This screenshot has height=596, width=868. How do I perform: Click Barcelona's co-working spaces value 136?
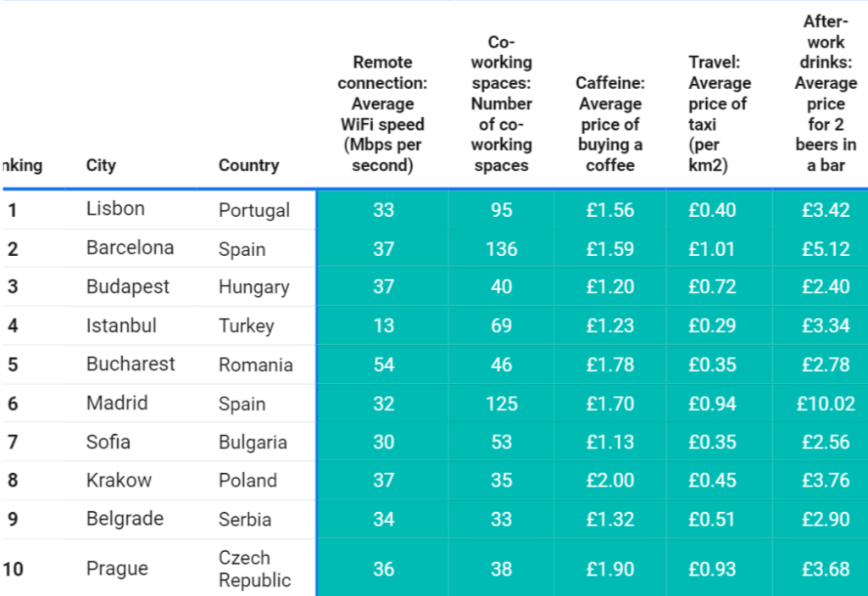[502, 248]
